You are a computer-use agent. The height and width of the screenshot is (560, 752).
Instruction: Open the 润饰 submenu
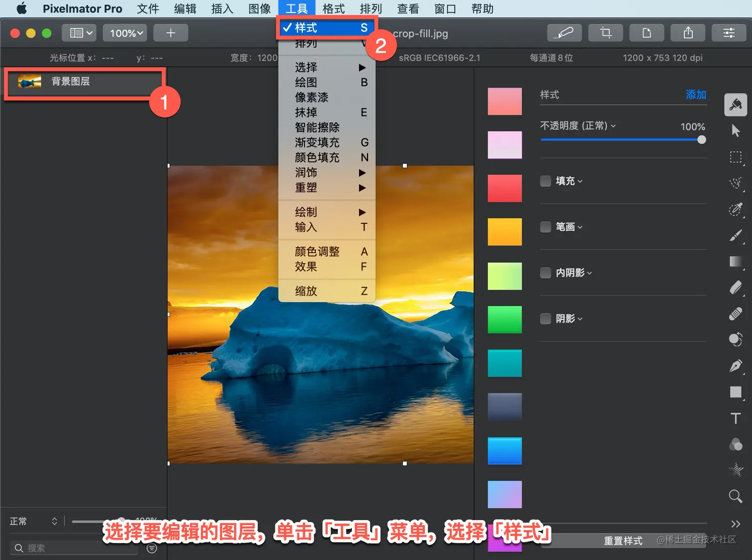point(327,173)
